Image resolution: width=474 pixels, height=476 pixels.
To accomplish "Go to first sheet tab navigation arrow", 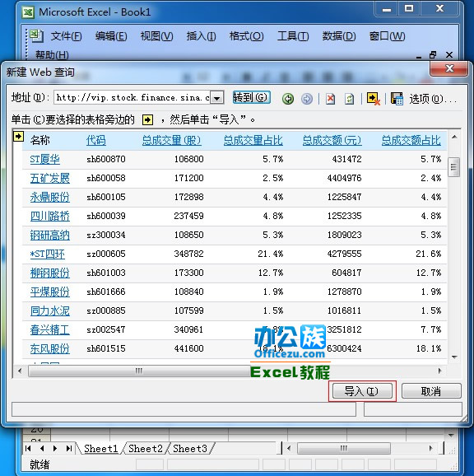I will click(28, 448).
